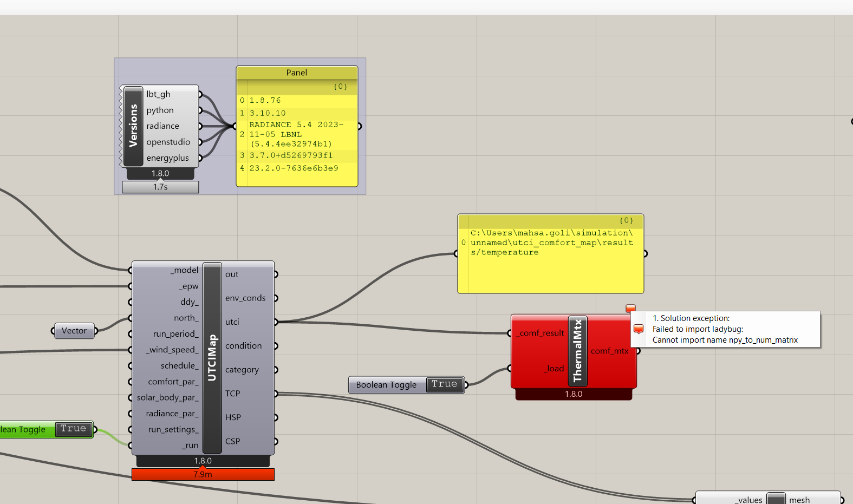The height and width of the screenshot is (504, 853).
Task: Click the utci output grip on UTCIMap
Action: click(x=276, y=322)
